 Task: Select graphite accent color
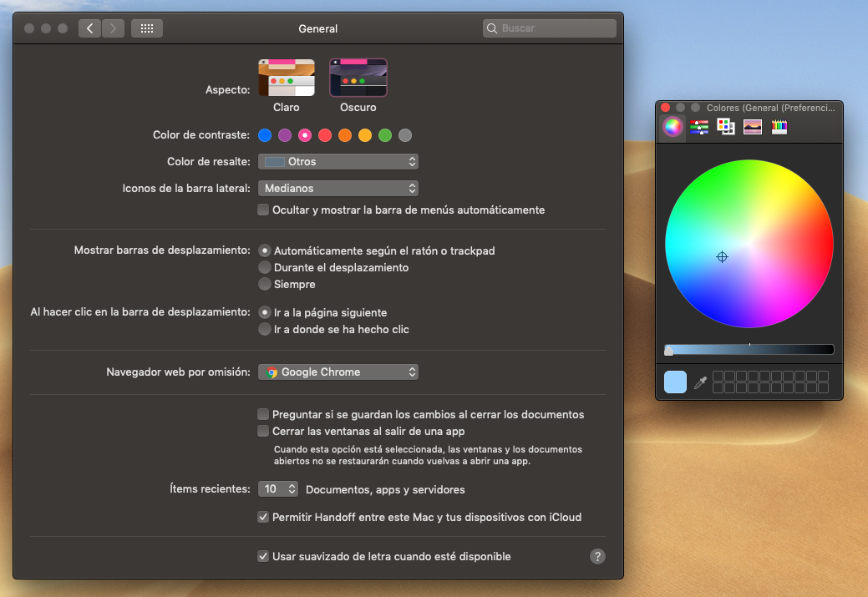[x=405, y=135]
